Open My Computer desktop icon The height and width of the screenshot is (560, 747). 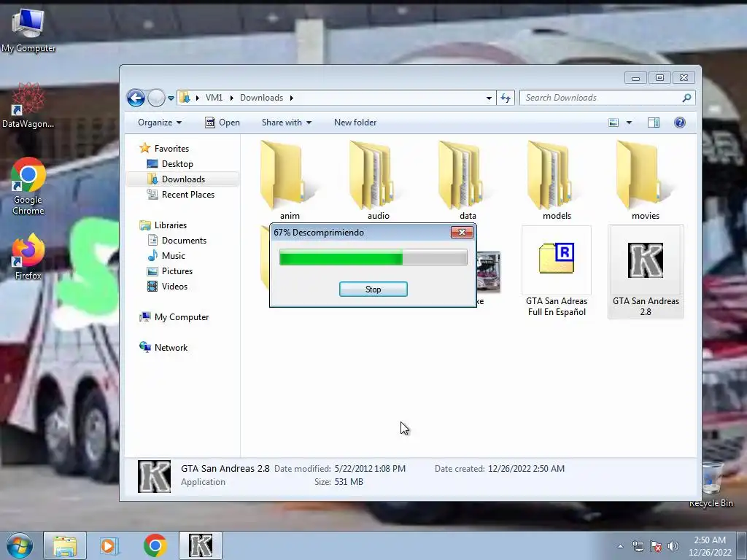click(28, 31)
